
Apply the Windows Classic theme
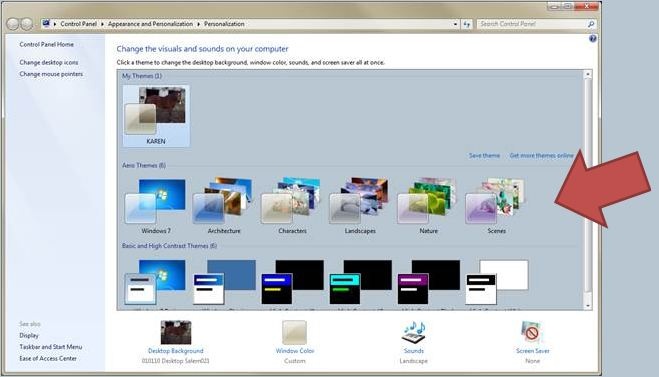224,282
